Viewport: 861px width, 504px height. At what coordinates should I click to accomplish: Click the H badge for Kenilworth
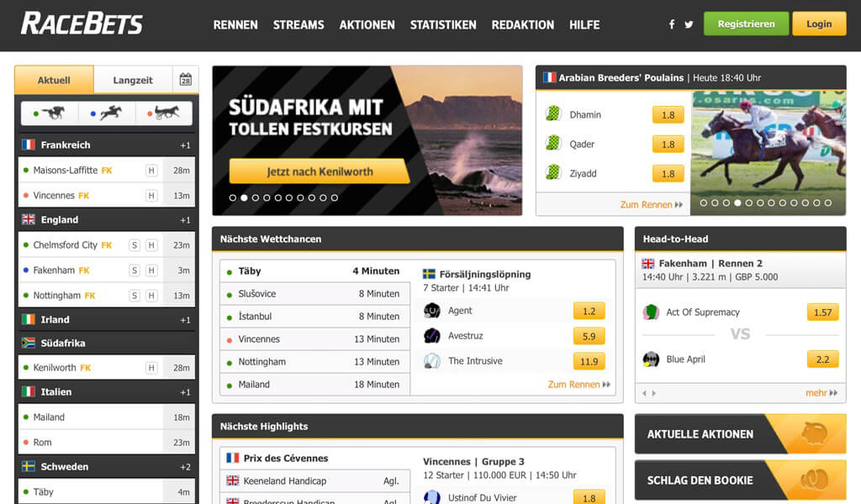click(x=151, y=368)
